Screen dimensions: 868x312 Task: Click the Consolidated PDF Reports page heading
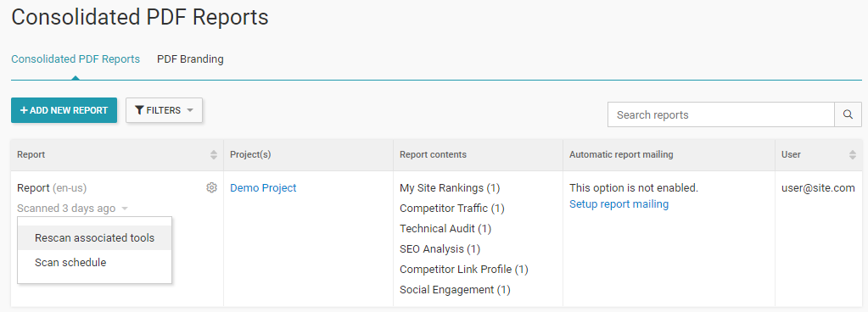[139, 17]
